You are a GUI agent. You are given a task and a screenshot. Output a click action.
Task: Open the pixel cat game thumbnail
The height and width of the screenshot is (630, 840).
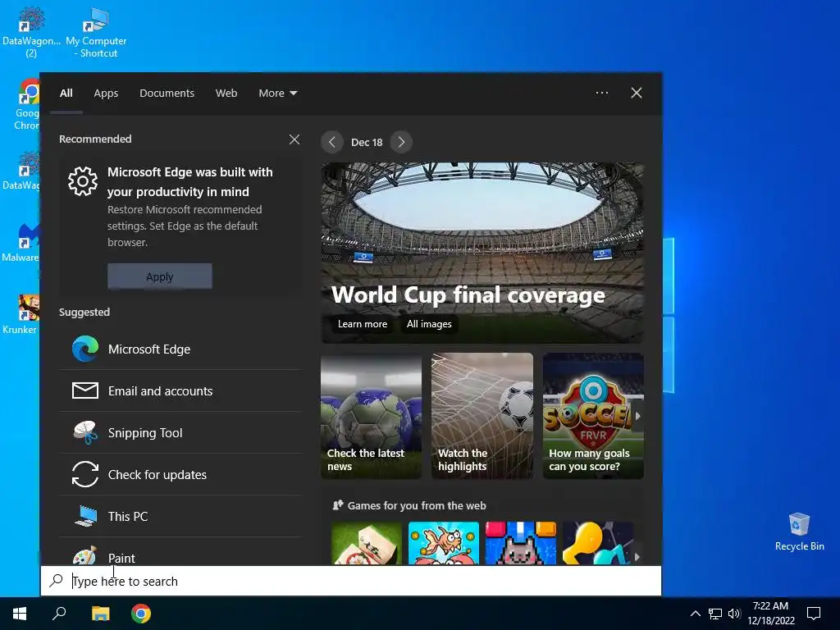[x=521, y=543]
